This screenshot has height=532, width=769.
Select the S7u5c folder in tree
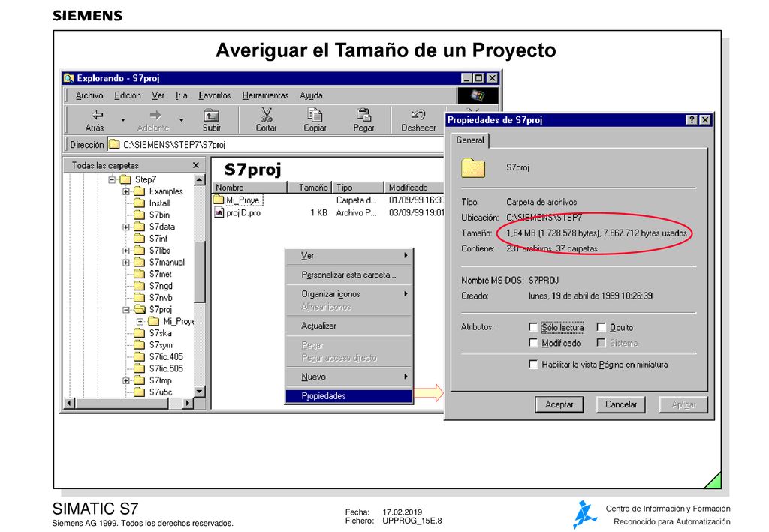click(x=153, y=392)
